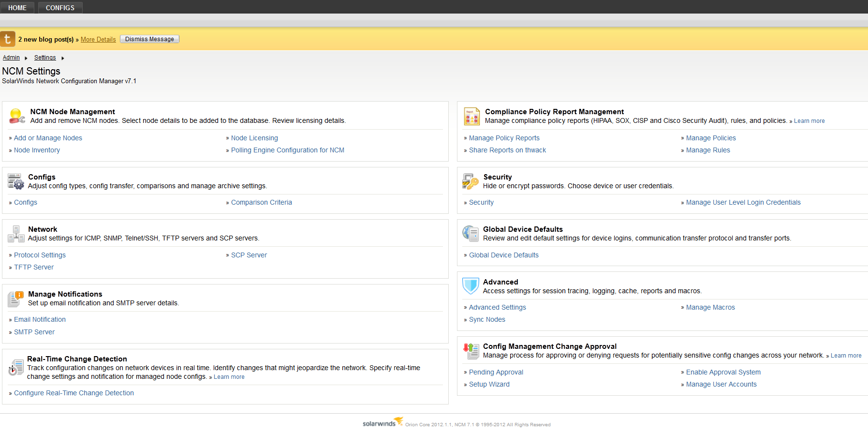Image resolution: width=868 pixels, height=434 pixels.
Task: Open the HOME tab
Action: tap(17, 8)
